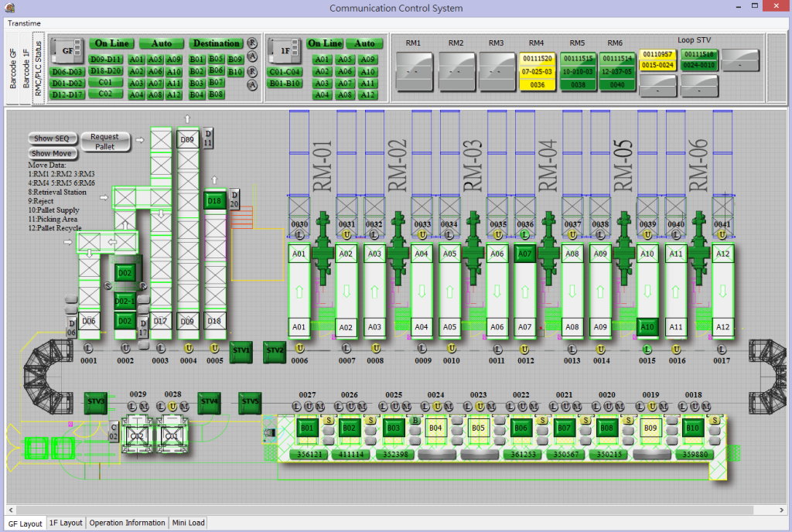Select the D18 pallet station block
This screenshot has width=792, height=532.
pos(214,201)
